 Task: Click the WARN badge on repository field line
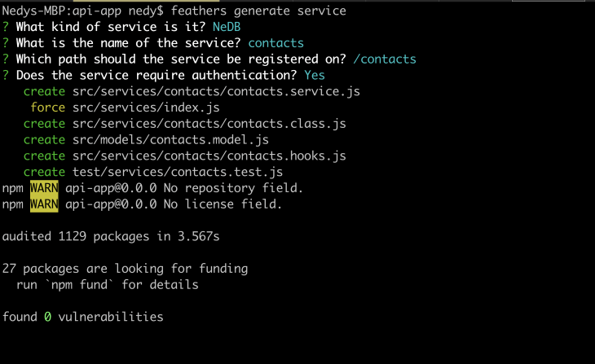click(x=44, y=188)
